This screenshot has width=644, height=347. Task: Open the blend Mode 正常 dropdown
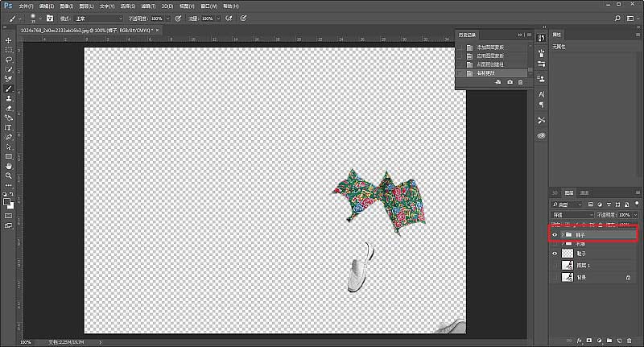[x=98, y=19]
